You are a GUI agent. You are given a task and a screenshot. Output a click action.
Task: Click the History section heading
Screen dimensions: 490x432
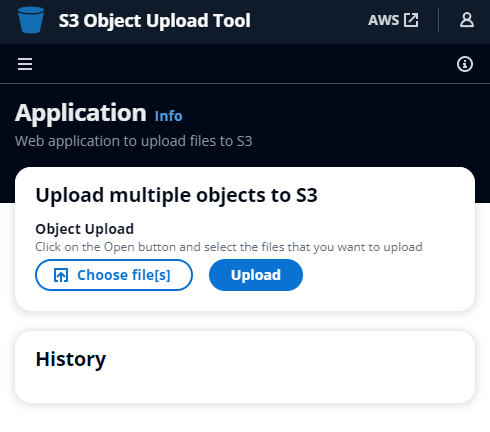(x=71, y=359)
